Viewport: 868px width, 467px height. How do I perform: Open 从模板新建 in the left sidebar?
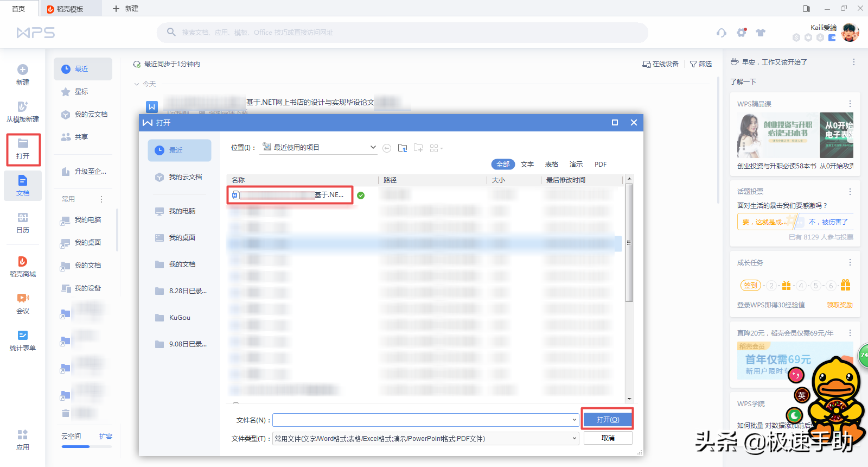coord(23,111)
